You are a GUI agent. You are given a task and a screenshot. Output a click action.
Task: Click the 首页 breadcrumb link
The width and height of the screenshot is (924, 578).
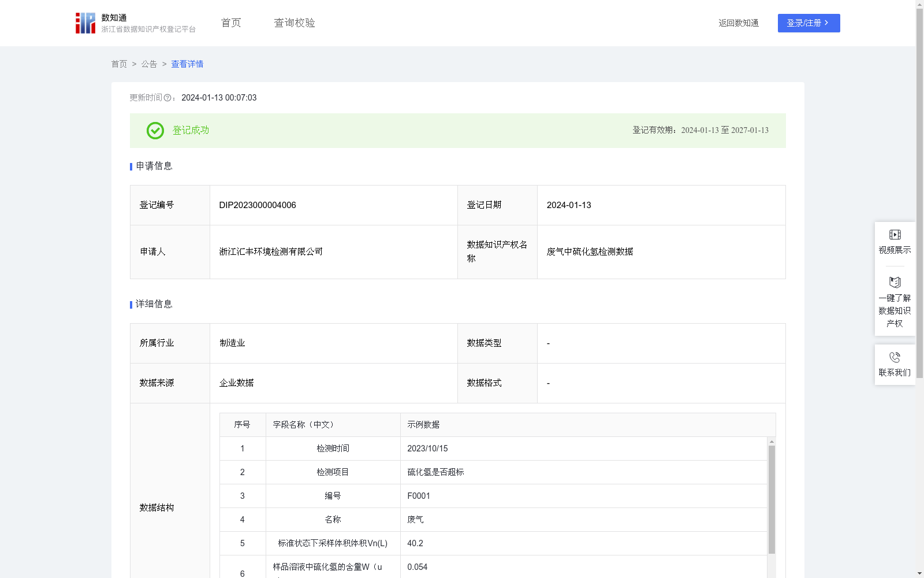(x=119, y=64)
